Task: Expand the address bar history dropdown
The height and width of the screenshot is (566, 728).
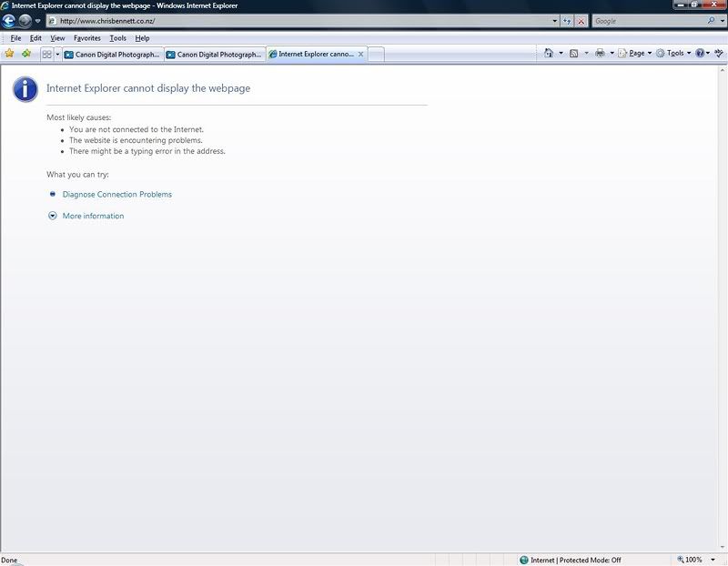Action: (x=555, y=21)
